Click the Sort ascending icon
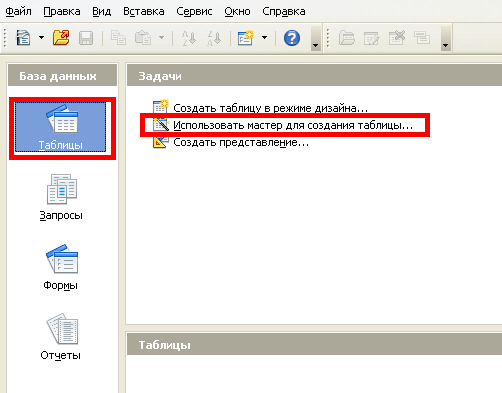The image size is (502, 393). (188, 38)
